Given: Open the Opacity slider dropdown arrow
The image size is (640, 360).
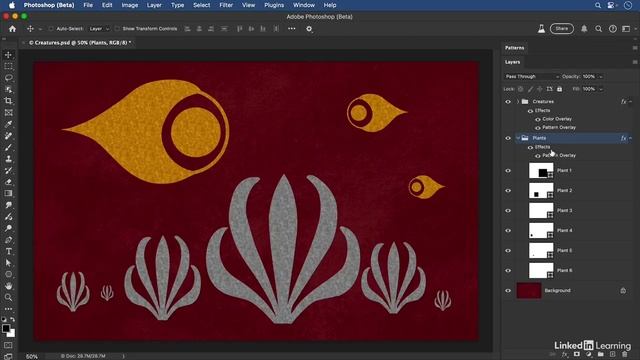Looking at the screenshot, I should click(600, 77).
